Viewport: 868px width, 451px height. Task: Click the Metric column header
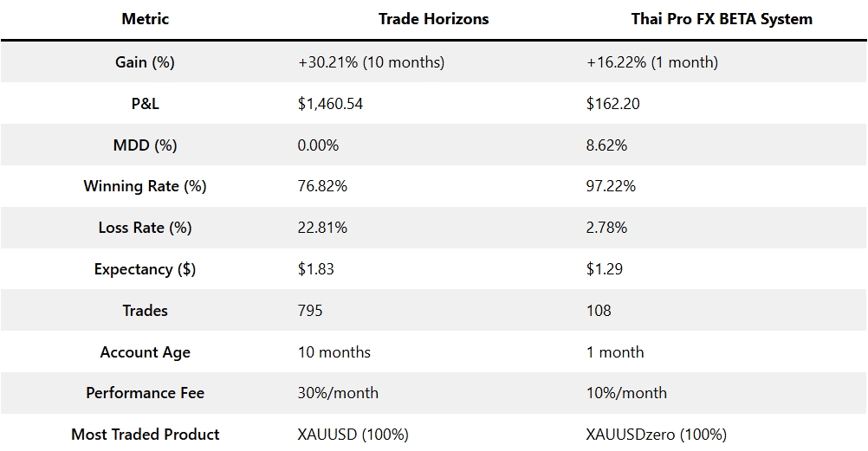pyautogui.click(x=146, y=19)
